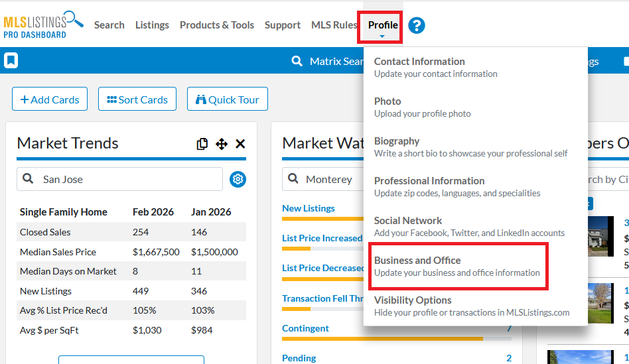Click the Pending count 2
Image resolution: width=629 pixels, height=364 pixels.
point(509,358)
